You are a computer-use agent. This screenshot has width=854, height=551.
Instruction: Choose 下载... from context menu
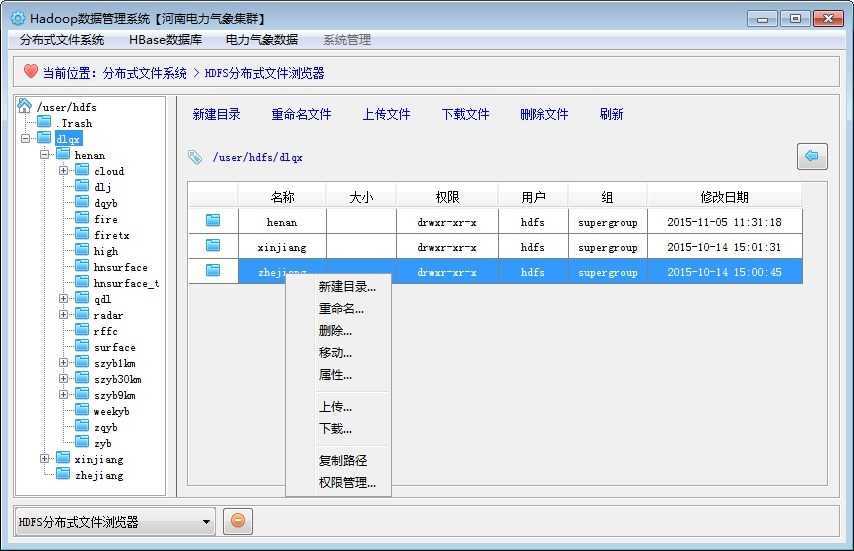(x=335, y=428)
